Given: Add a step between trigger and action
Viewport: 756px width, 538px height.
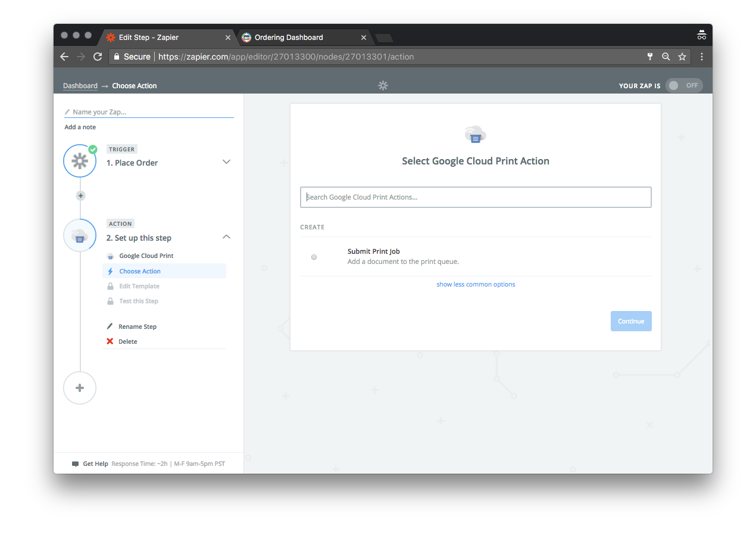Looking at the screenshot, I should tap(81, 195).
